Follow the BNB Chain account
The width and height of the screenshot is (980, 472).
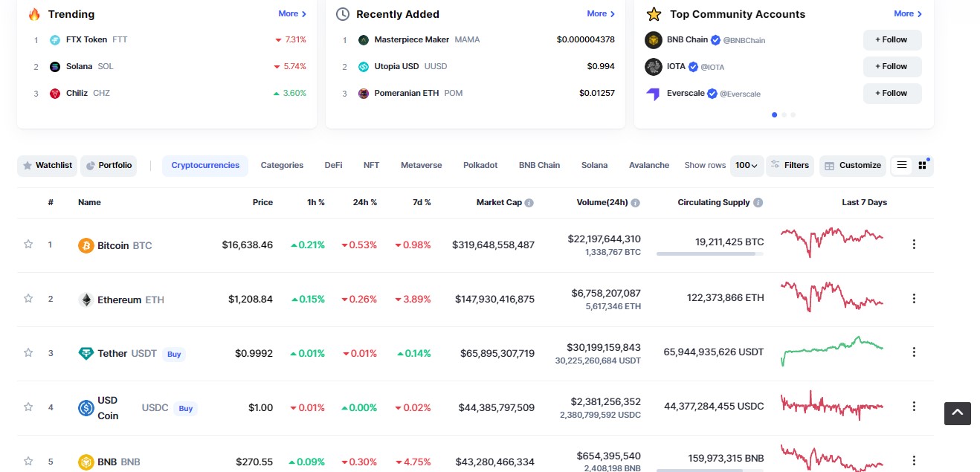click(892, 40)
